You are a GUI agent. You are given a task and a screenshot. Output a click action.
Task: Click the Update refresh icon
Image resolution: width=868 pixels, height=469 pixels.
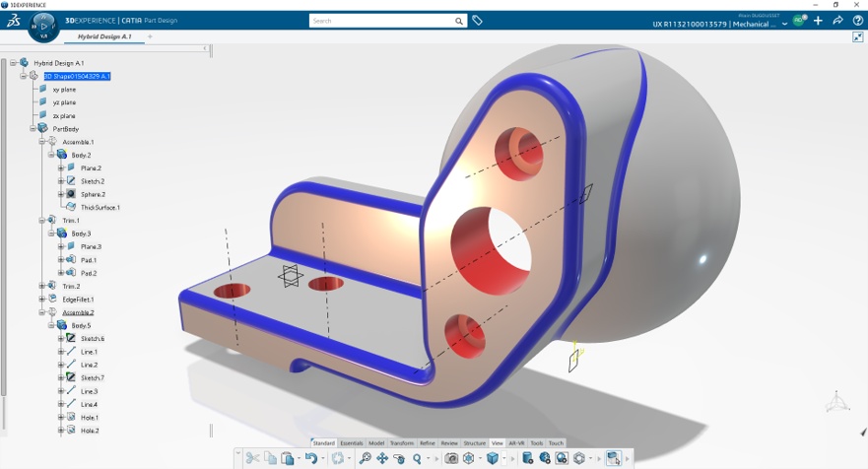click(x=337, y=458)
